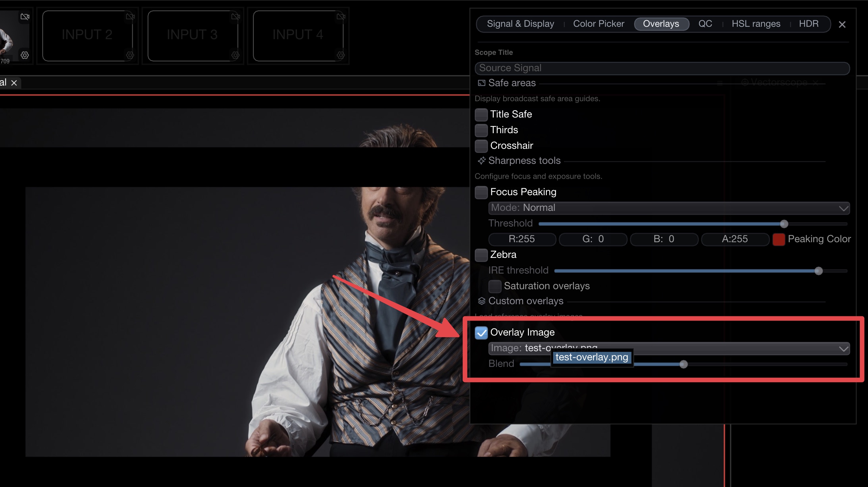Screen dimensions: 868x487
Task: Select the Signal & Display tab
Action: coord(520,24)
